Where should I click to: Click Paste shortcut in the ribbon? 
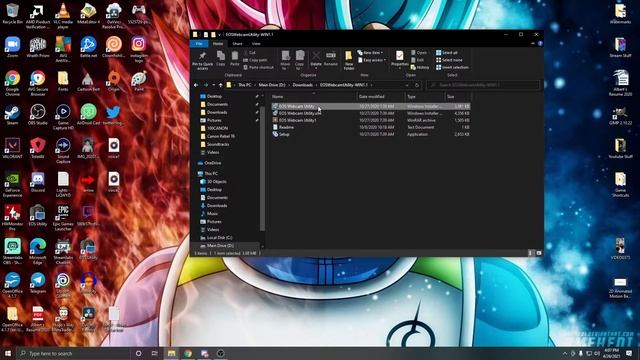tap(258, 67)
